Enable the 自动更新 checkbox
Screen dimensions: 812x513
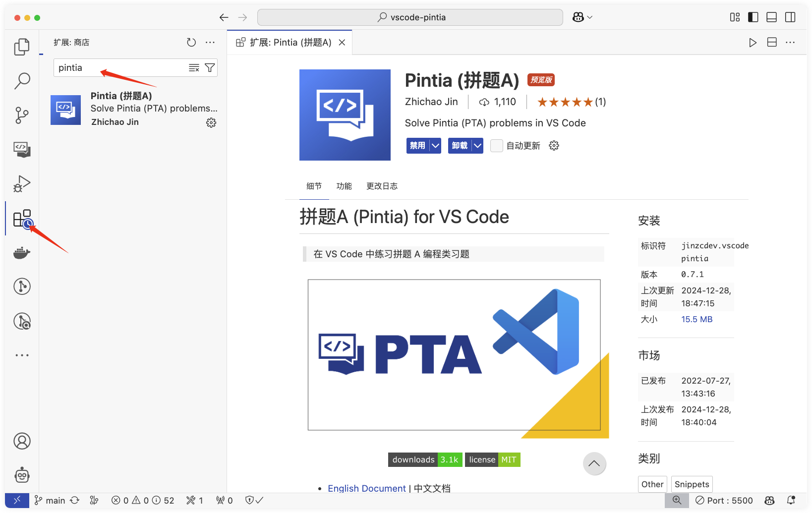pos(496,145)
